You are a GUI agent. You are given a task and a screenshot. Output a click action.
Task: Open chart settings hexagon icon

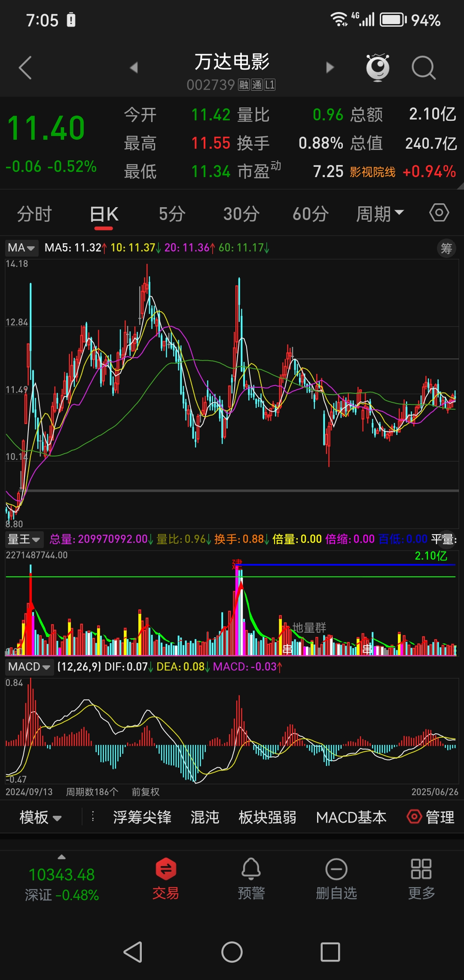click(439, 213)
